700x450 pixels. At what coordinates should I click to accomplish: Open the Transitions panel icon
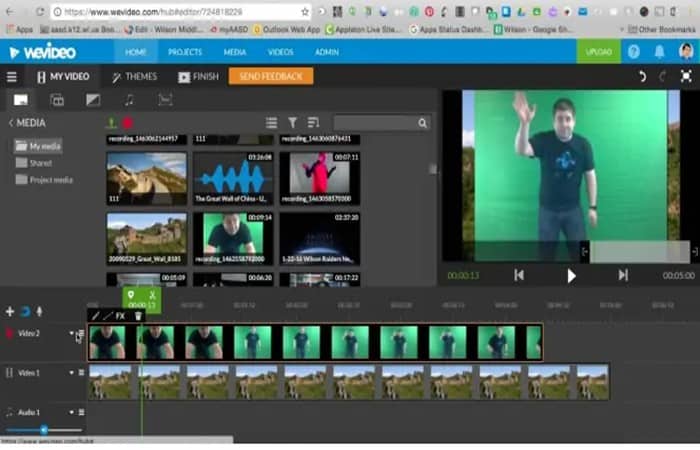click(93, 100)
